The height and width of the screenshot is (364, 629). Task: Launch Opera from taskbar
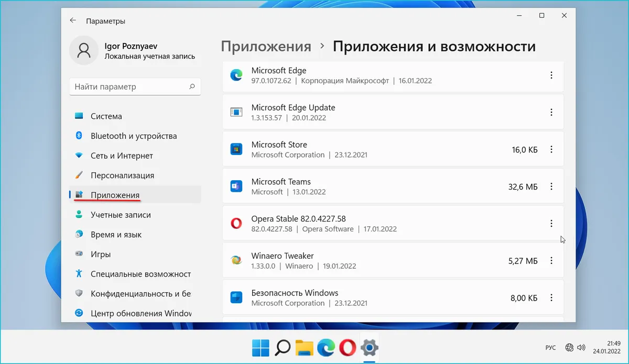(348, 347)
